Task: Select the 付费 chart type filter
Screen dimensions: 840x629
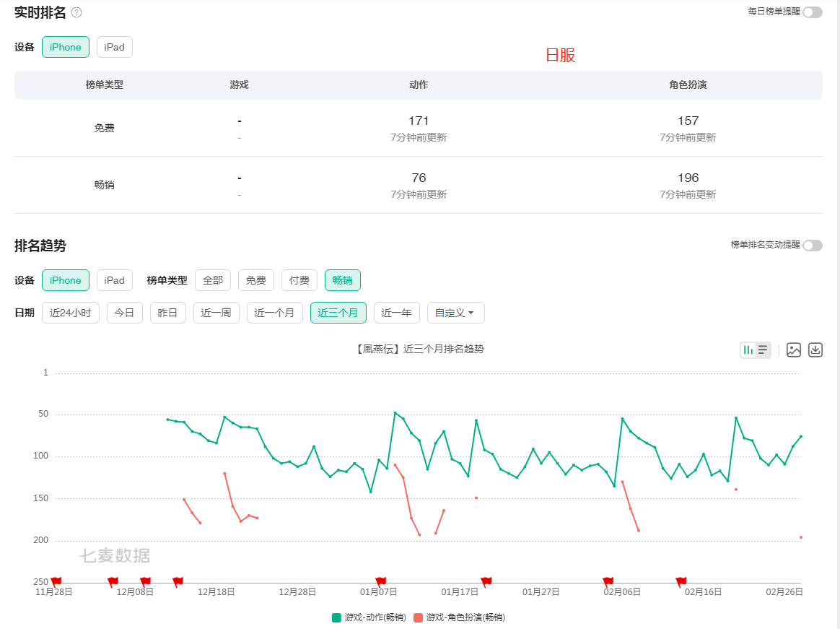Action: pyautogui.click(x=299, y=280)
